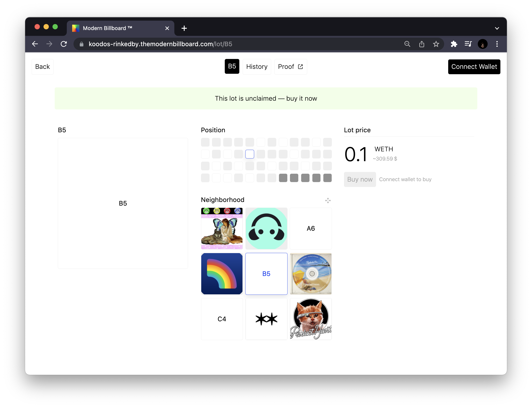This screenshot has height=408, width=532.
Task: Open the Product Hunt cat thumbnail
Action: pos(311,319)
